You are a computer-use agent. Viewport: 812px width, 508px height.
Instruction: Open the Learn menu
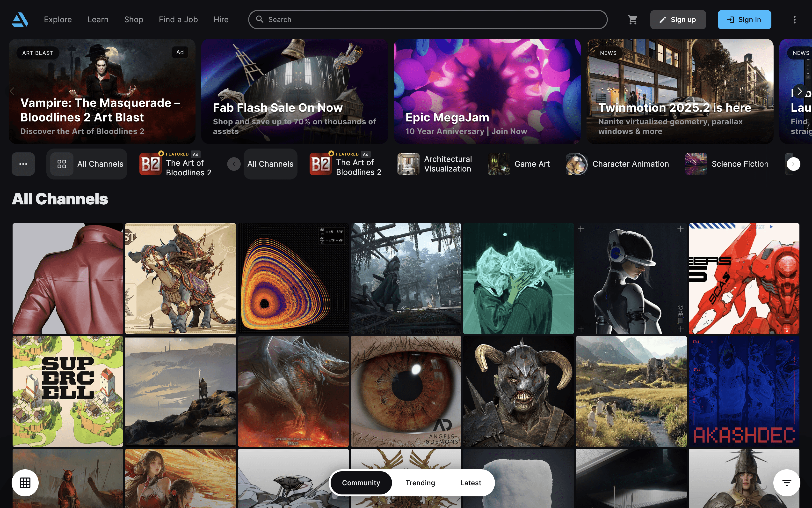pyautogui.click(x=98, y=20)
